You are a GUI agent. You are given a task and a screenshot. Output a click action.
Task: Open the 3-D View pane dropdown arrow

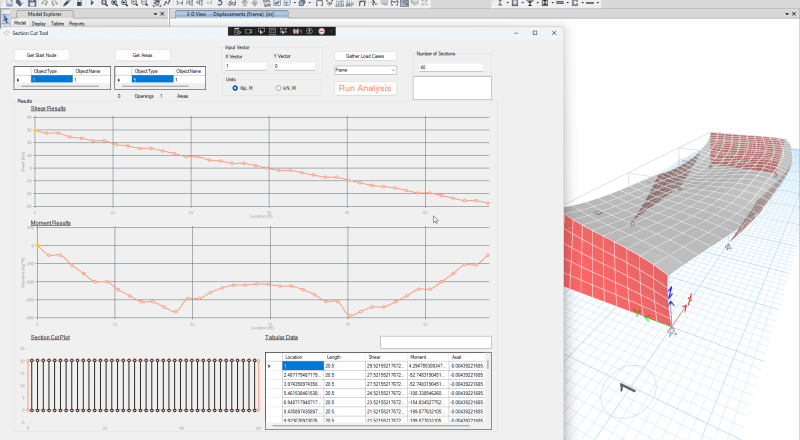pyautogui.click(x=787, y=14)
